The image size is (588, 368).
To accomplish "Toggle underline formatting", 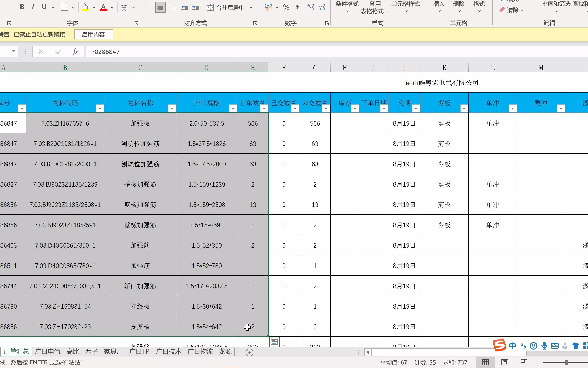I will (x=44, y=7).
